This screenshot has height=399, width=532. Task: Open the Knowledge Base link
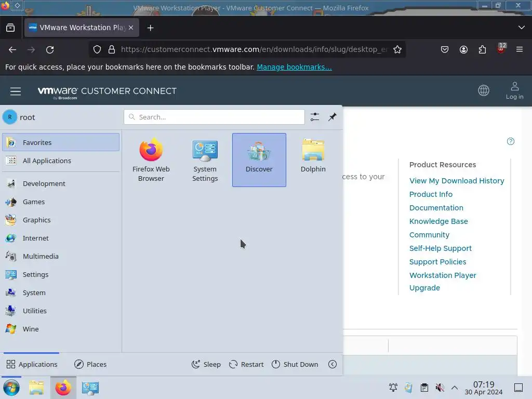438,221
